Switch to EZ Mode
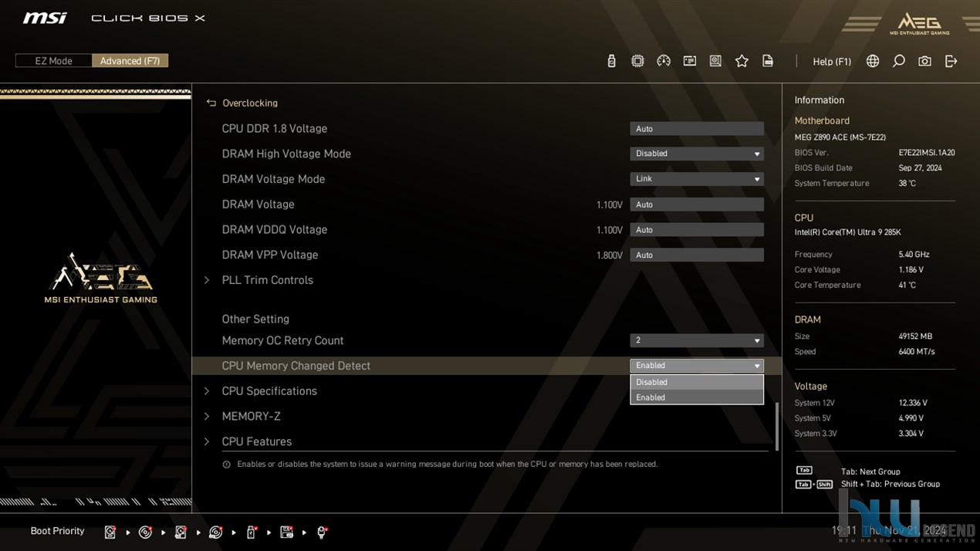980x551 pixels. point(53,61)
